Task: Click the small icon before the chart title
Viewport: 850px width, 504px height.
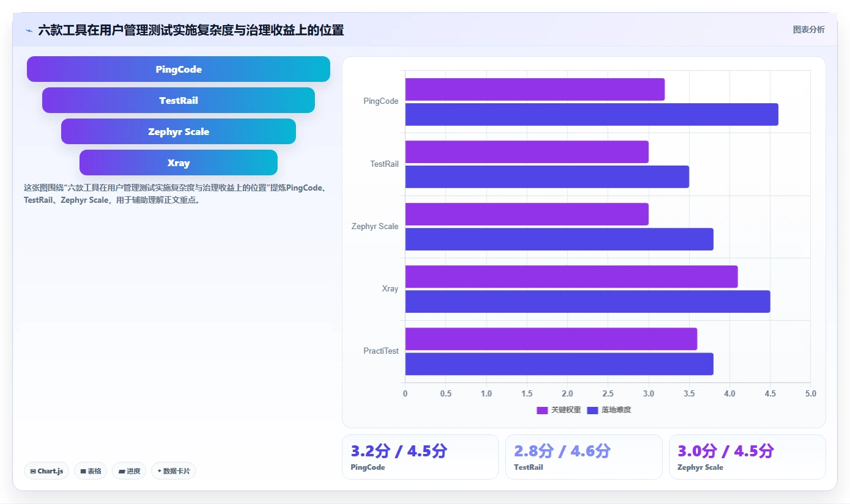Action: (29, 31)
